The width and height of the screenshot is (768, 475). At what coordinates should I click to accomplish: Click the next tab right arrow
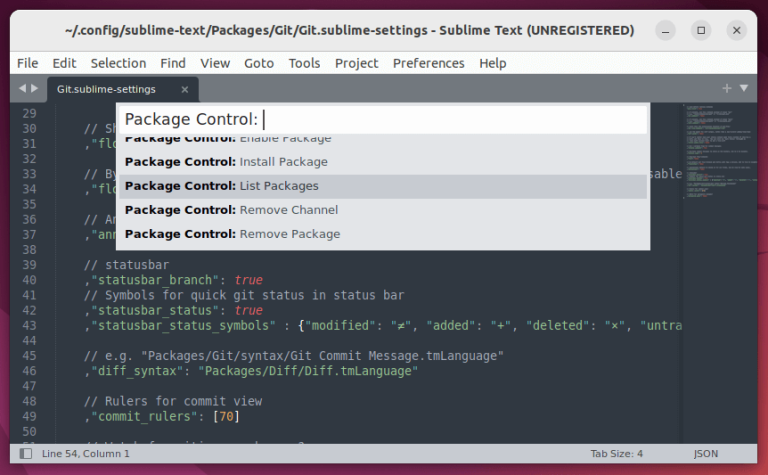pos(35,89)
